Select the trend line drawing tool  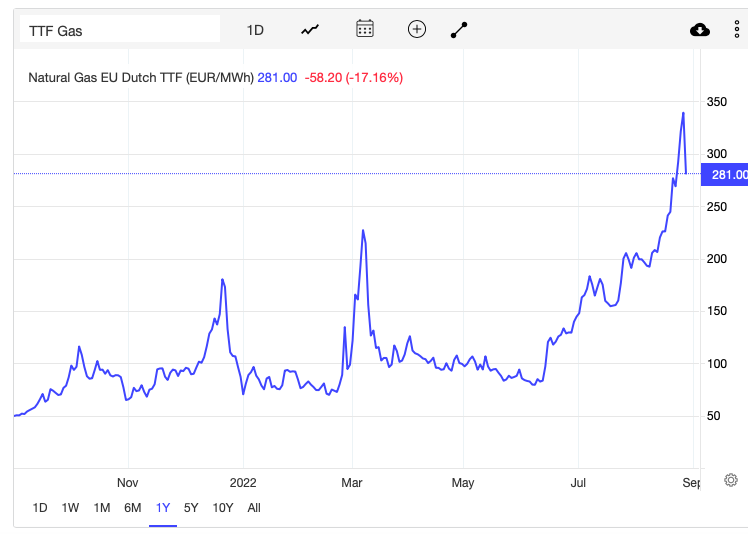[x=459, y=30]
